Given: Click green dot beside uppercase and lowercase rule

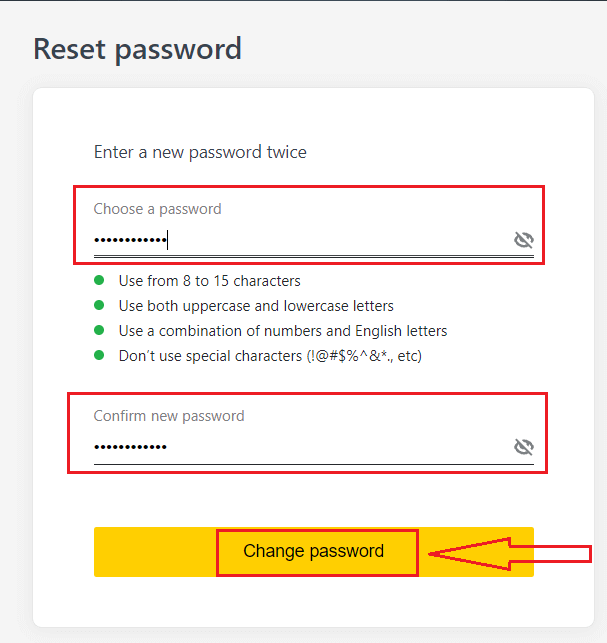Looking at the screenshot, I should point(99,305).
